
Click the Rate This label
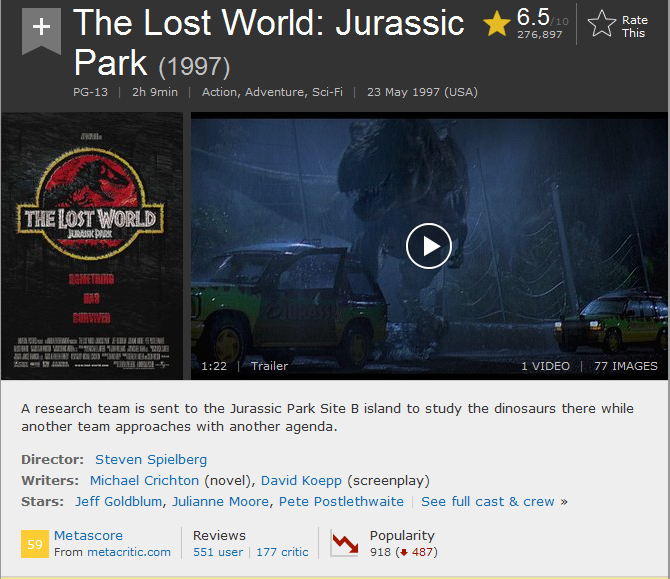click(635, 26)
